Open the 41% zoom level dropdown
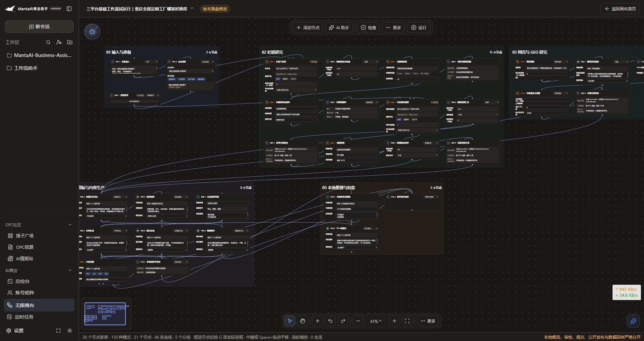 376,321
